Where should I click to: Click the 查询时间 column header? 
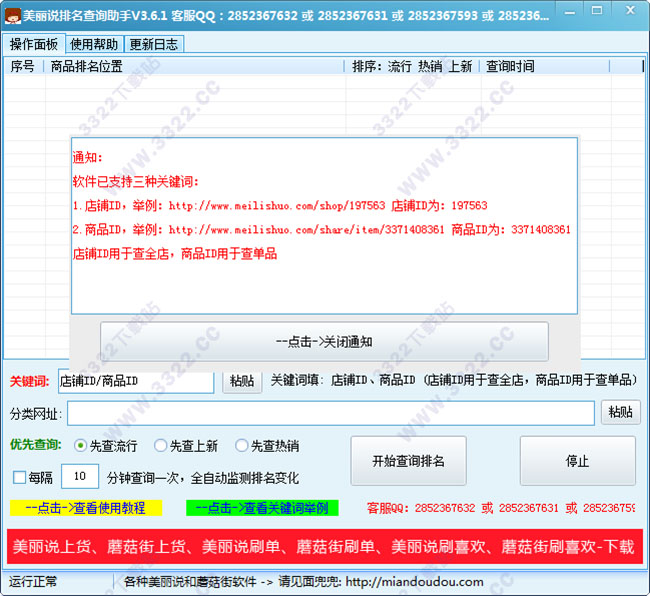(545, 66)
